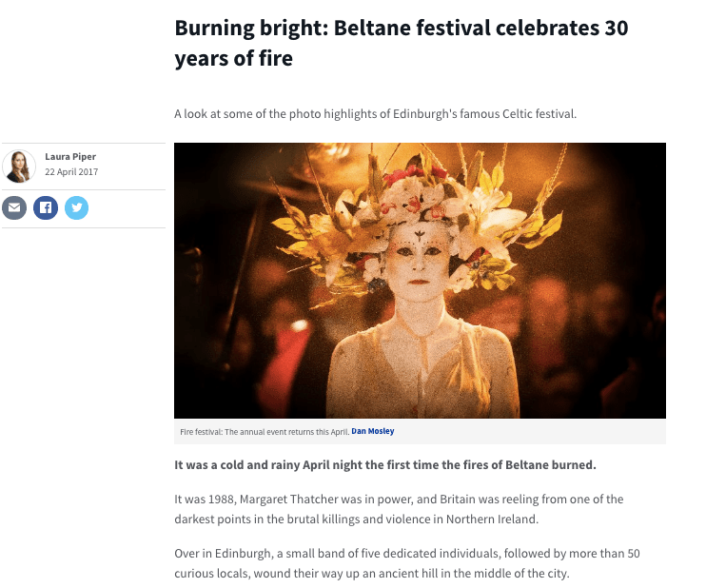Share the article on Facebook
The image size is (706, 588).
46,207
